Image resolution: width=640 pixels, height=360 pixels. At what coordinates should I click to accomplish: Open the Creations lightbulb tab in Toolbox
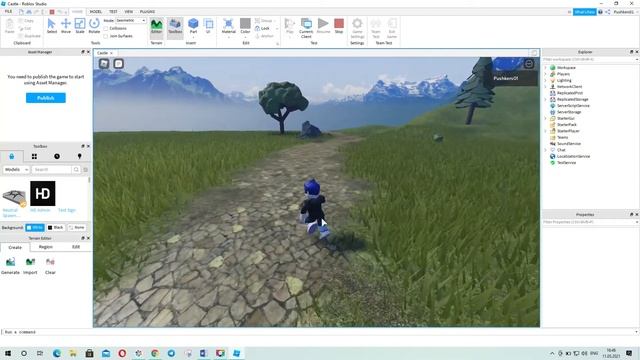click(80, 156)
